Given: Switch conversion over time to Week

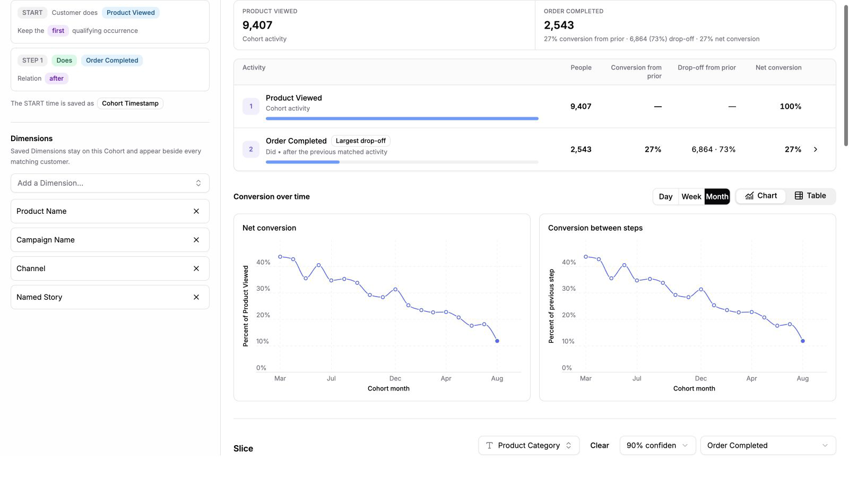Looking at the screenshot, I should coord(691,196).
